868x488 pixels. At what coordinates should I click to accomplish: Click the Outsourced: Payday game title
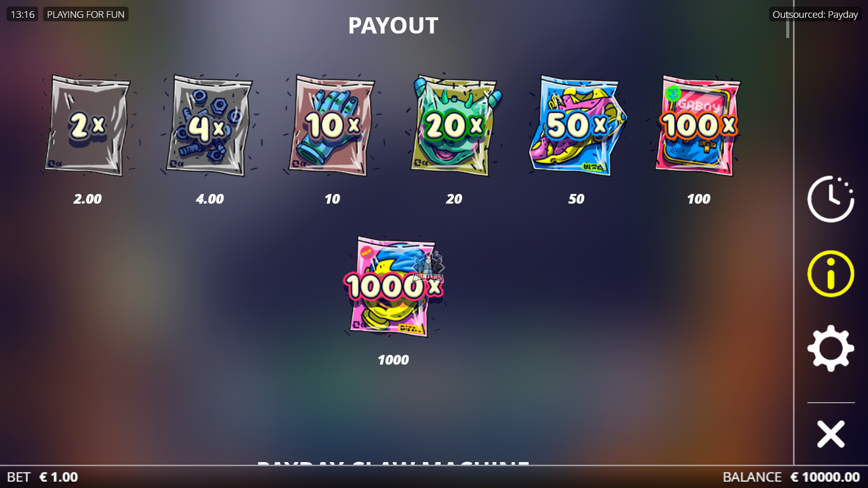[x=815, y=14]
